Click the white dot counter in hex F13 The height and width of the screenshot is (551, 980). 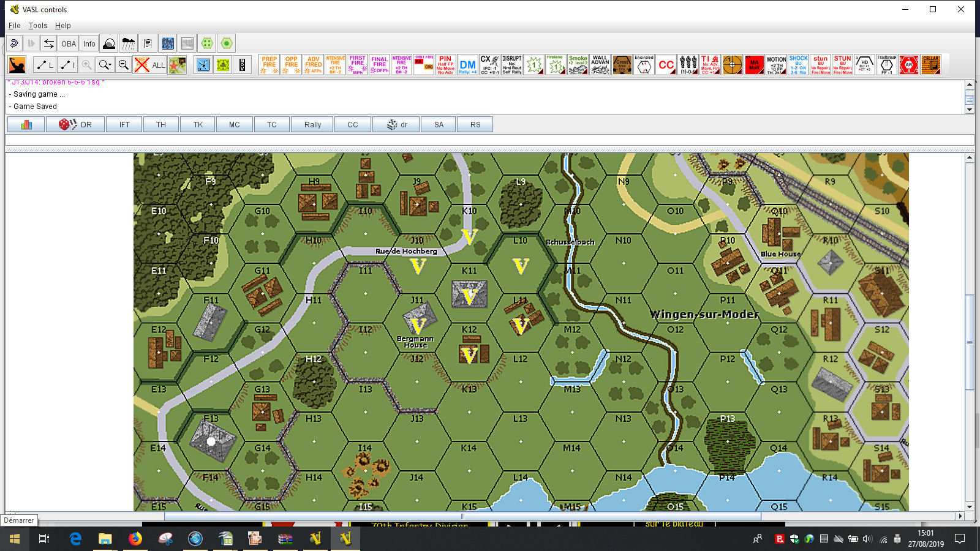(211, 441)
